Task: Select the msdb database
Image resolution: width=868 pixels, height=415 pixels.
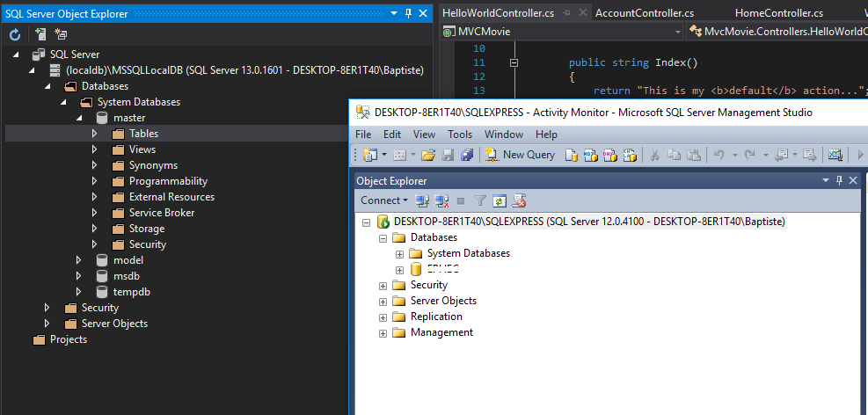Action: click(127, 275)
